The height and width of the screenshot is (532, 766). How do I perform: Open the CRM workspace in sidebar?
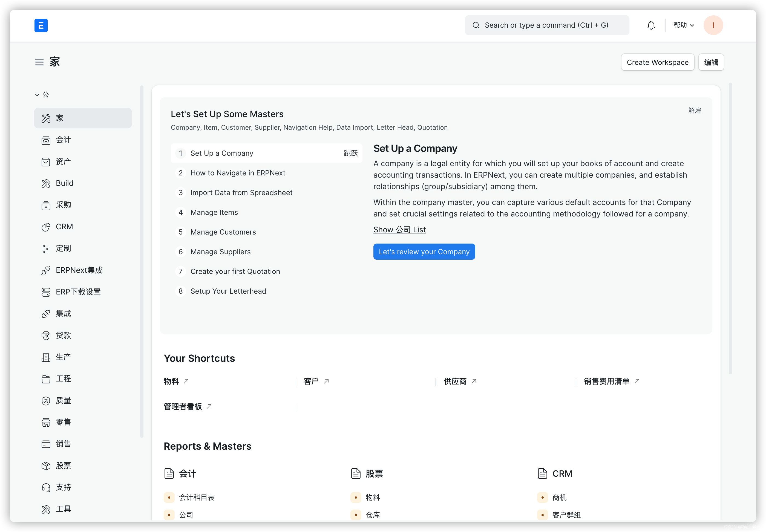point(64,227)
